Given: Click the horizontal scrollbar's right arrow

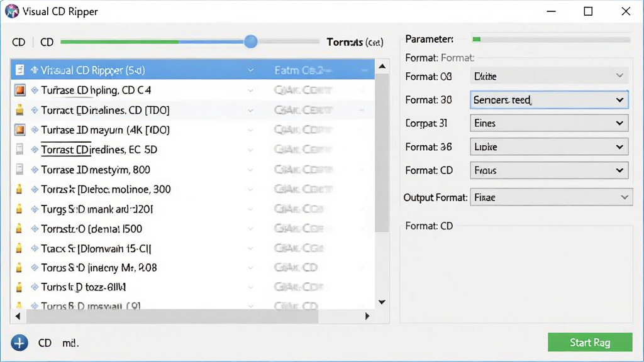Looking at the screenshot, I should pos(367,316).
